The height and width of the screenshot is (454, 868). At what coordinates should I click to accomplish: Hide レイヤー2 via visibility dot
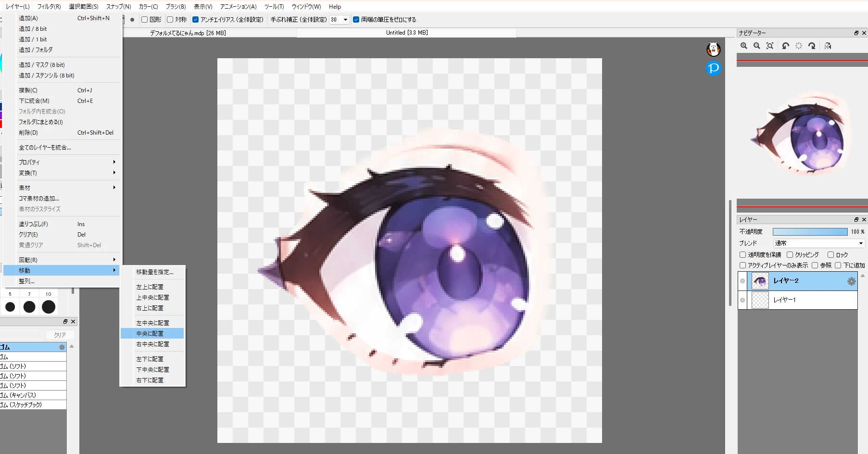[742, 281]
